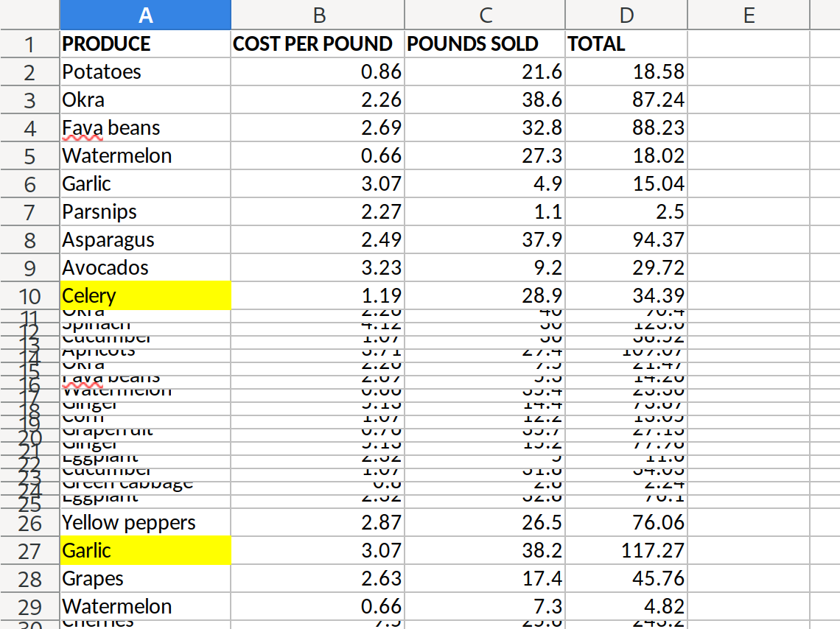Click the "Fava beans" cell in row 4
This screenshot has height=629, width=840.
[144, 128]
